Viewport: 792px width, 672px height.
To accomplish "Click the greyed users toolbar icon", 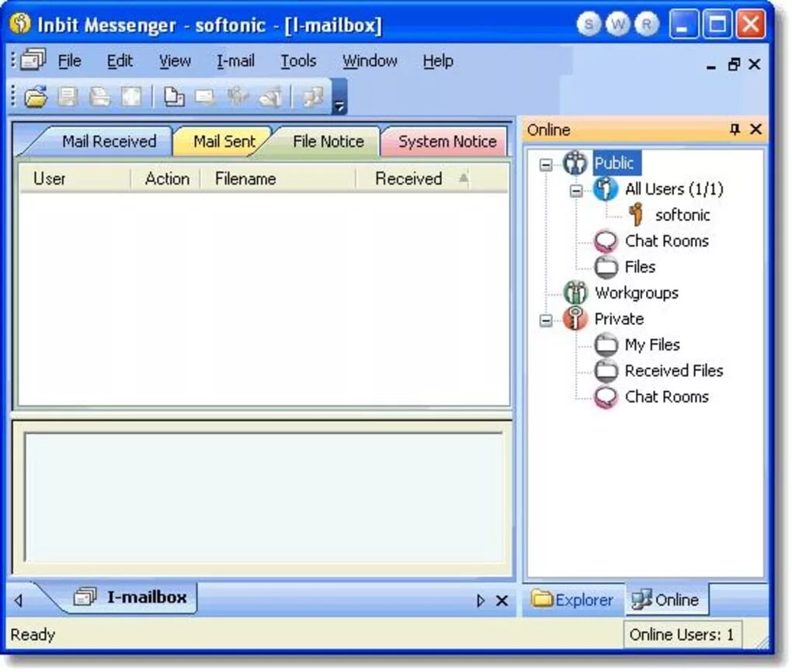I will click(x=238, y=96).
